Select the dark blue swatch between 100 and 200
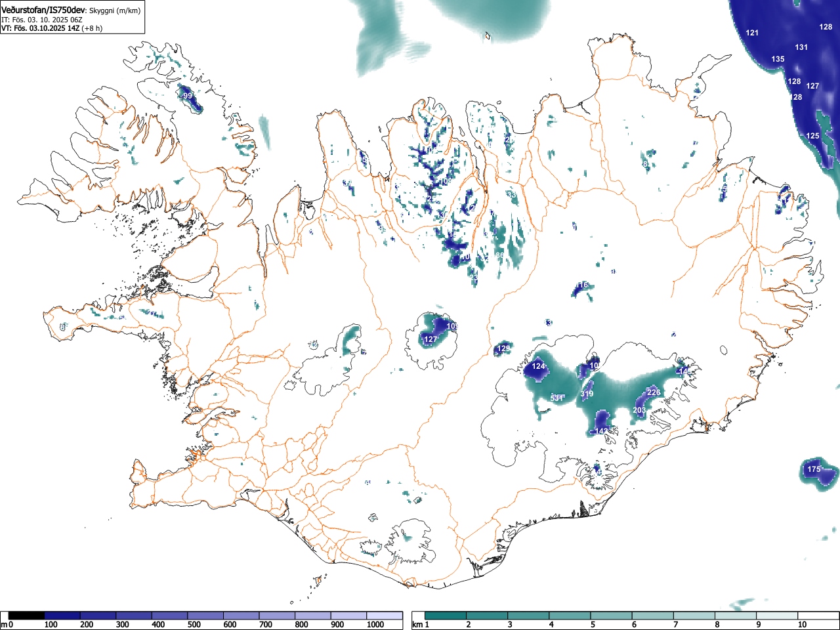The width and height of the screenshot is (840, 630). [x=62, y=616]
